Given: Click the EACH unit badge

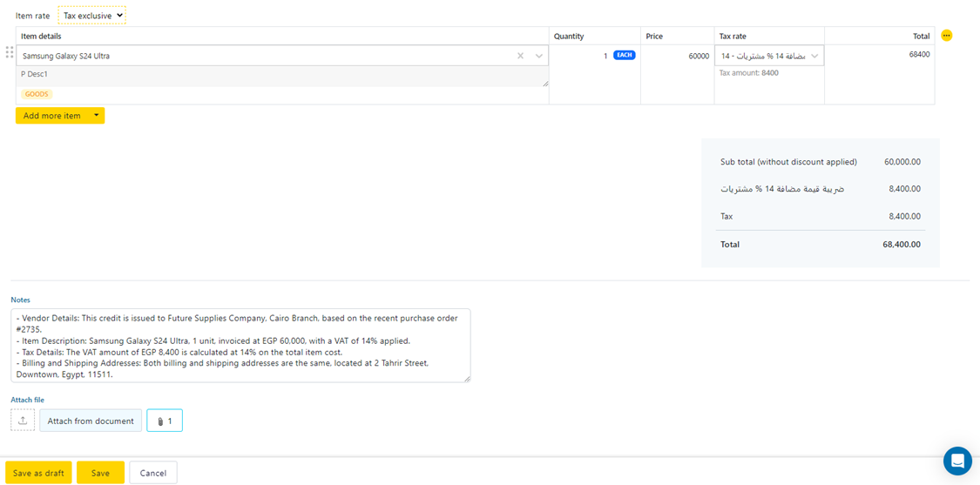Looking at the screenshot, I should coord(624,55).
